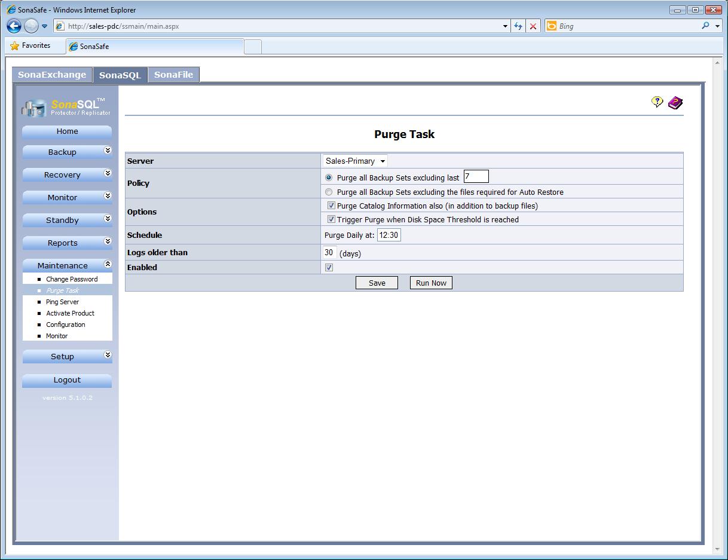Switch to the SonaFile tab

point(173,75)
